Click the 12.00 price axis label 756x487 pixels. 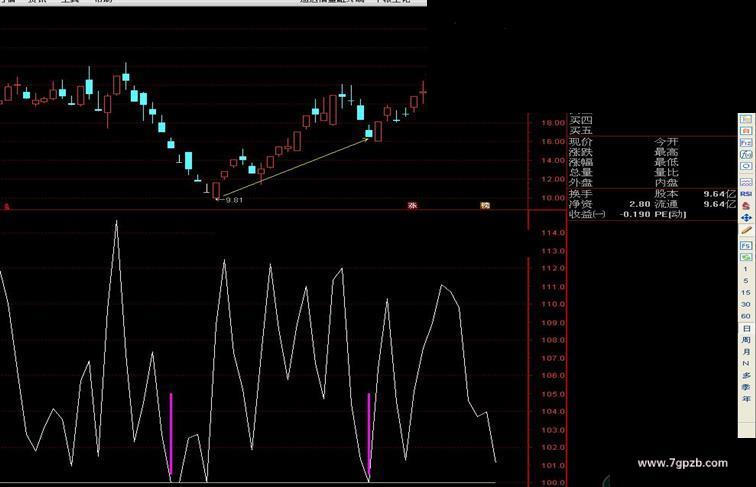pos(553,179)
